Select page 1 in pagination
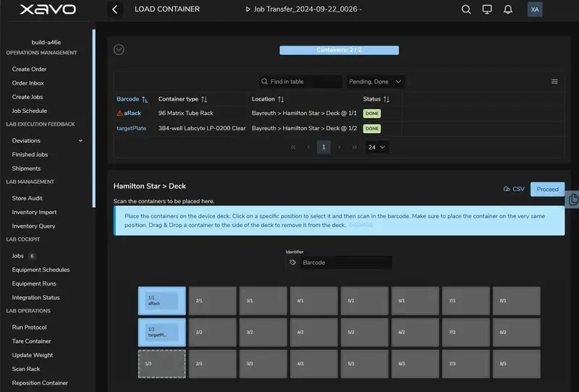 [324, 147]
